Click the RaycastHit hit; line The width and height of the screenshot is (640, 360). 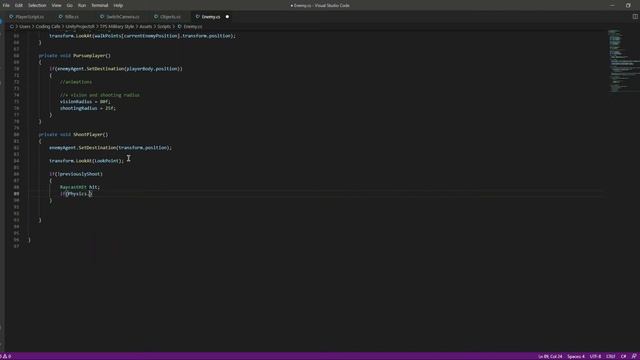click(80, 187)
